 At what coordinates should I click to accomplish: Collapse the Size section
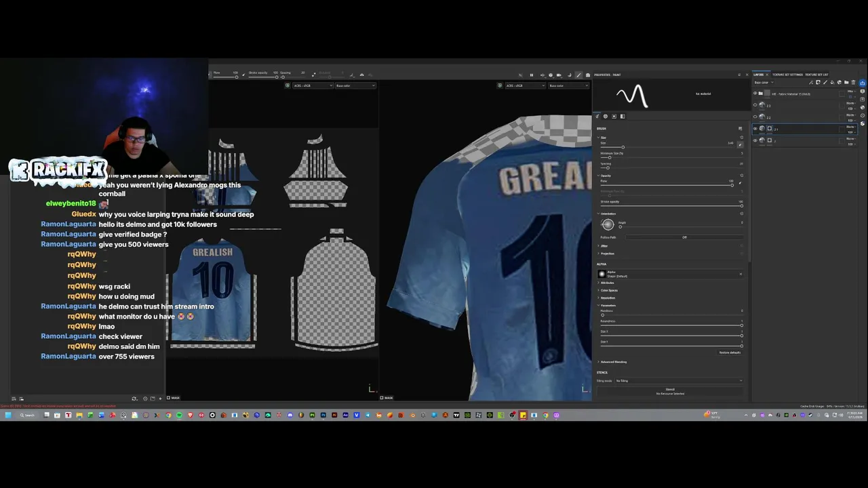click(x=598, y=138)
